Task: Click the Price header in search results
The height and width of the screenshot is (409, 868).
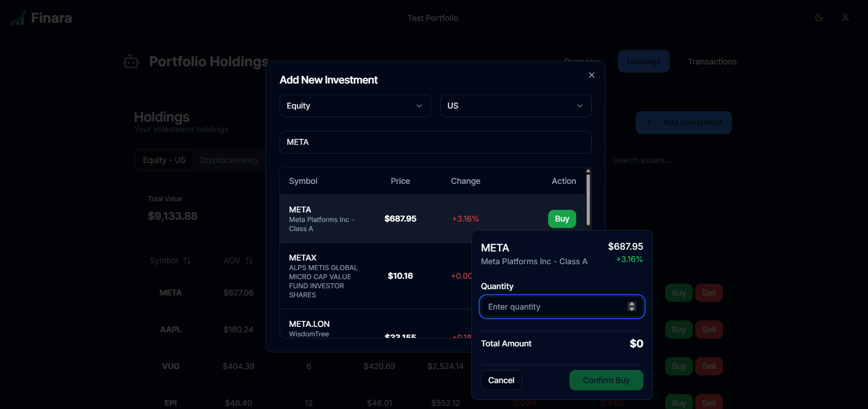Action: [x=400, y=181]
